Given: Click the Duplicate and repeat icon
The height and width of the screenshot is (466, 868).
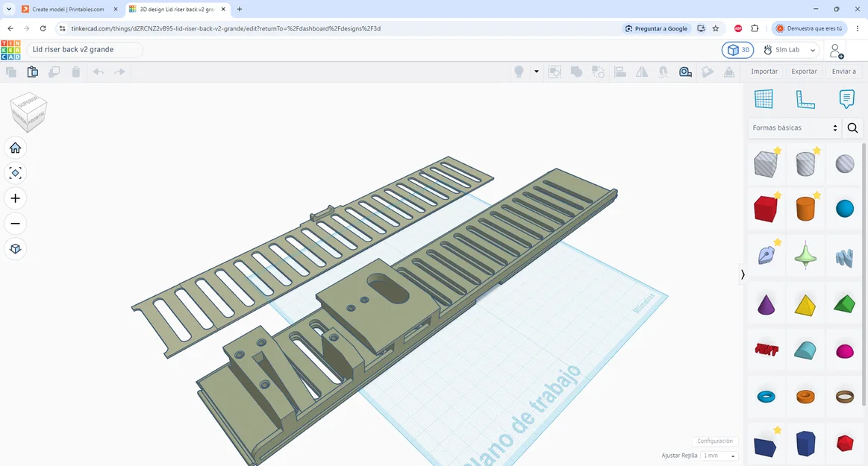Looking at the screenshot, I should click(54, 72).
